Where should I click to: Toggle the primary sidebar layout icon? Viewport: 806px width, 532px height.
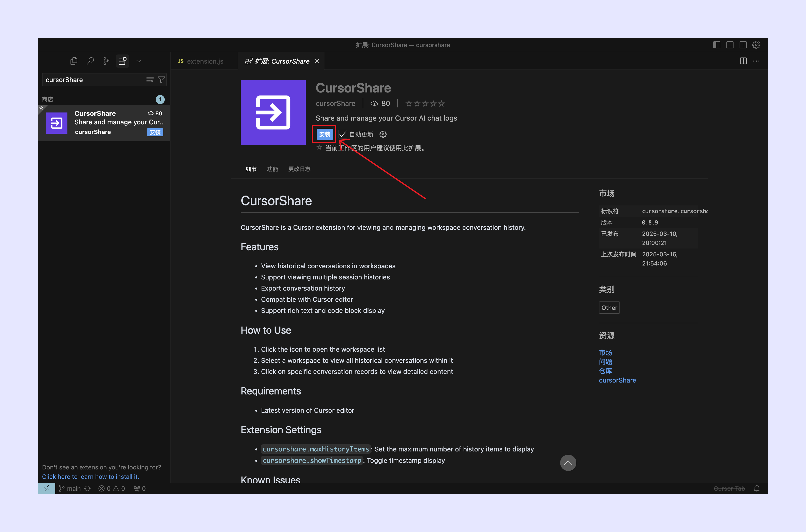tap(717, 45)
